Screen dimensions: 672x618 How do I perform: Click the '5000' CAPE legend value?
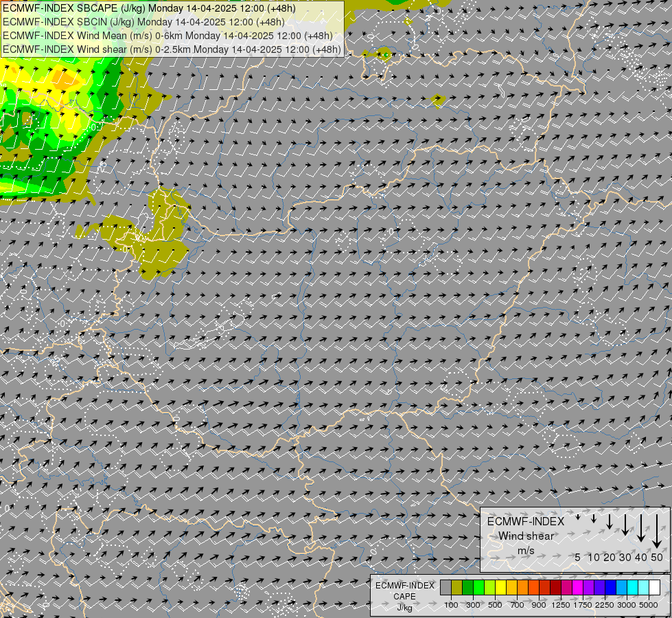coord(649,605)
